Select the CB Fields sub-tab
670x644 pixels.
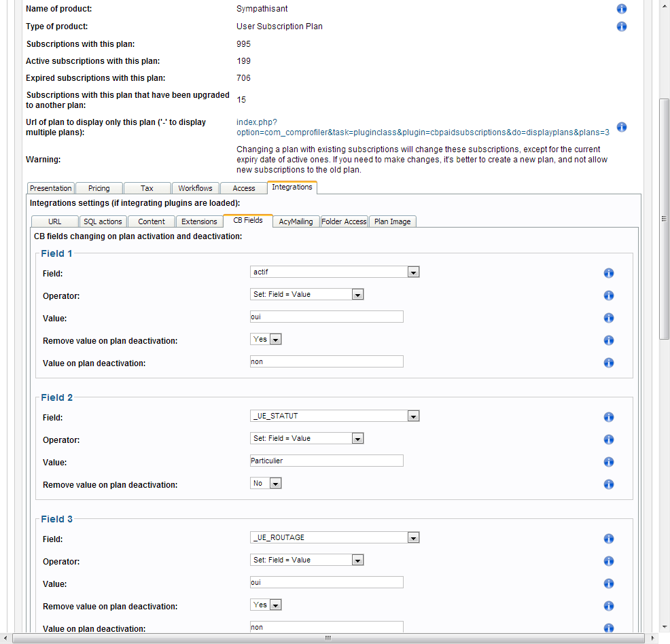(x=248, y=220)
